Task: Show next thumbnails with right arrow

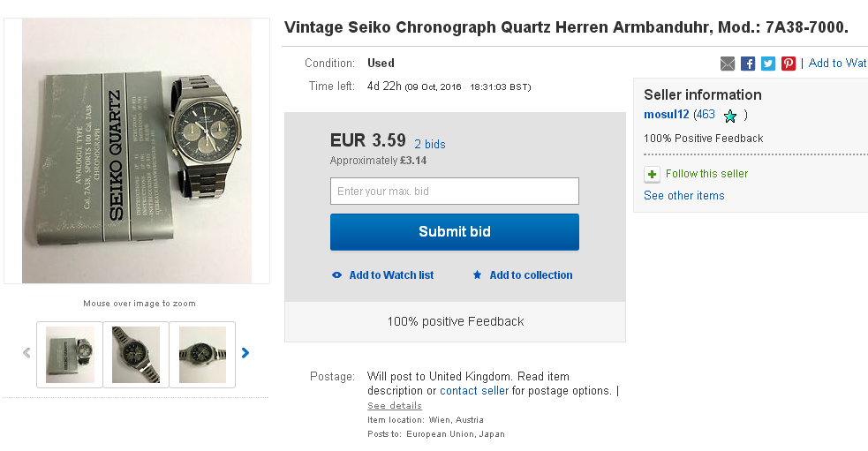Action: tap(245, 353)
